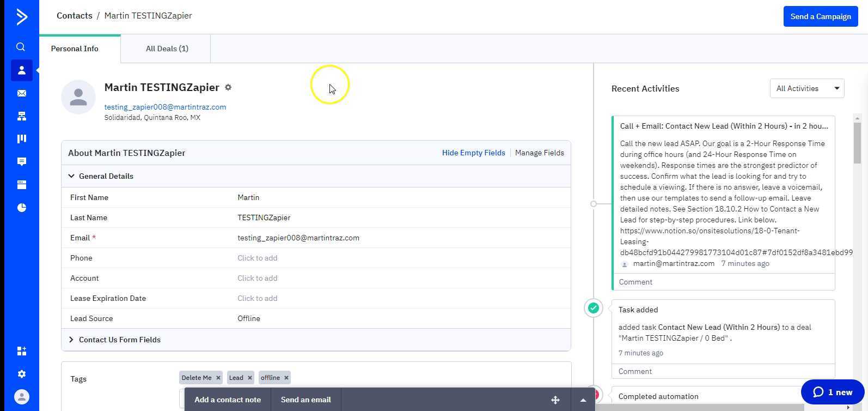Remove the 'Delete Me' tag
This screenshot has width=868, height=411.
[x=218, y=378]
